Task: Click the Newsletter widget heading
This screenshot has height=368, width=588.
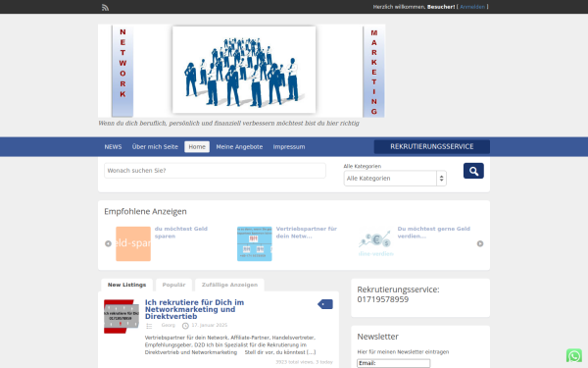Action: [x=377, y=337]
